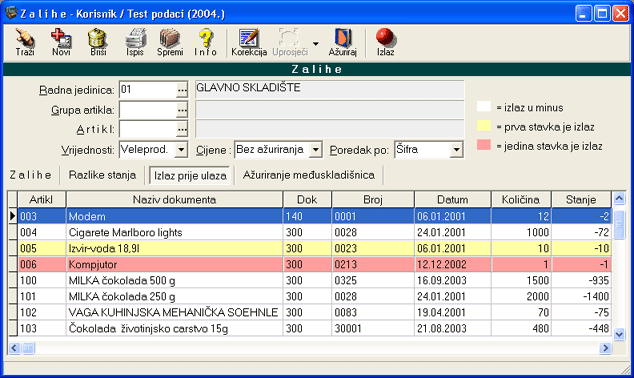Open Grupa artikla lookup ellipsis button

182,110
